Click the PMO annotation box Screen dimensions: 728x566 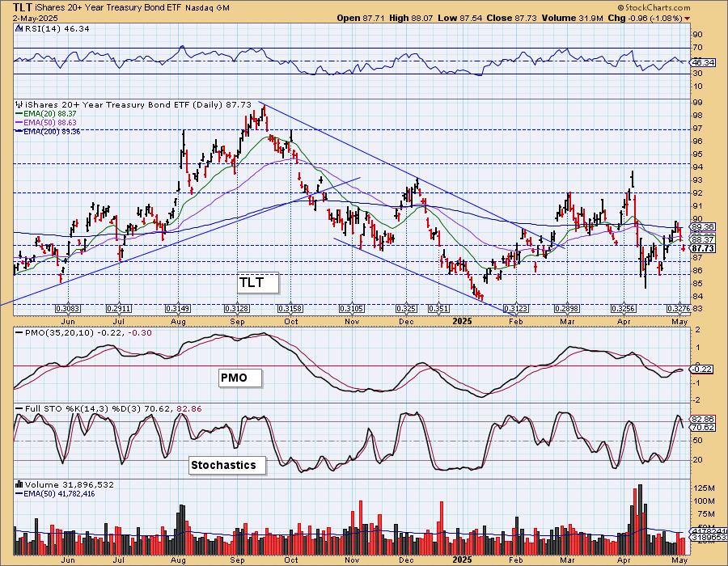point(240,378)
